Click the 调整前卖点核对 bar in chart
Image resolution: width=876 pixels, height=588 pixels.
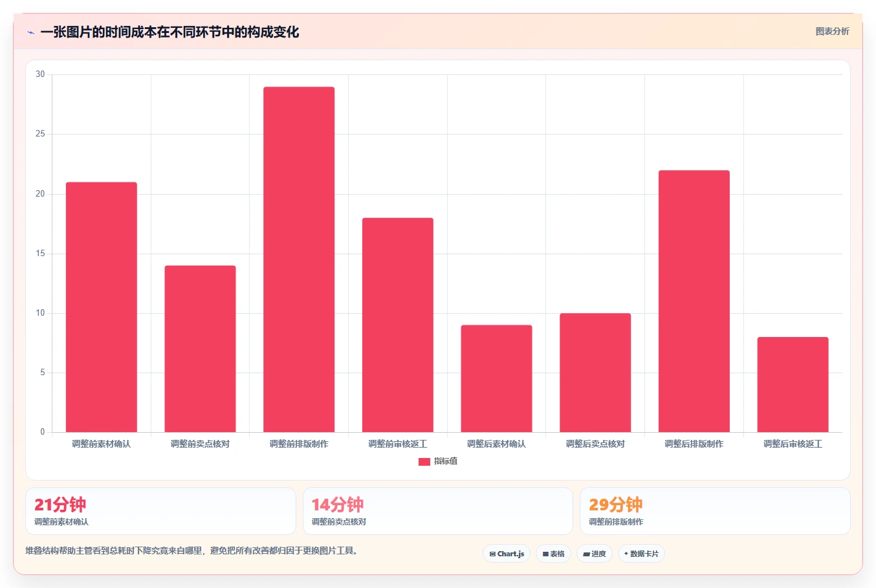point(200,349)
